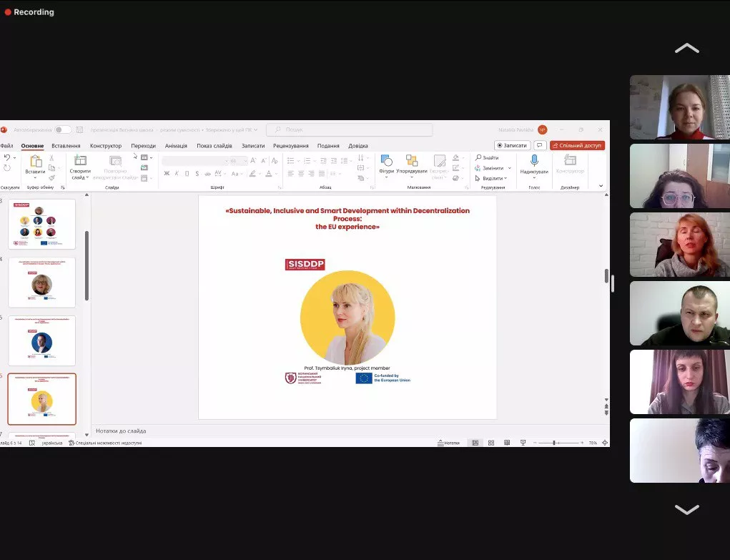Screen dimensions: 730x560
Task: Open the Вставлення (Insert) tab
Action: [66, 146]
